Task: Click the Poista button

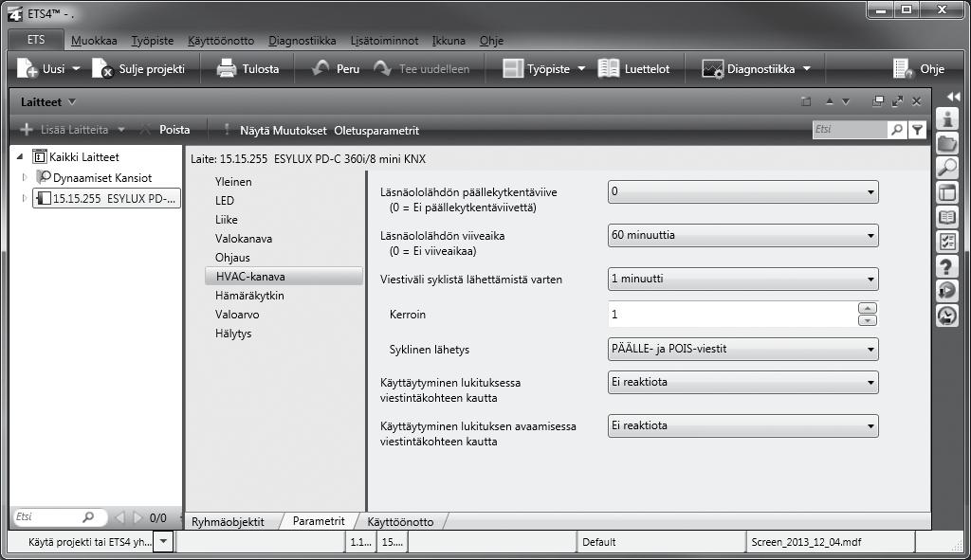Action: [174, 130]
